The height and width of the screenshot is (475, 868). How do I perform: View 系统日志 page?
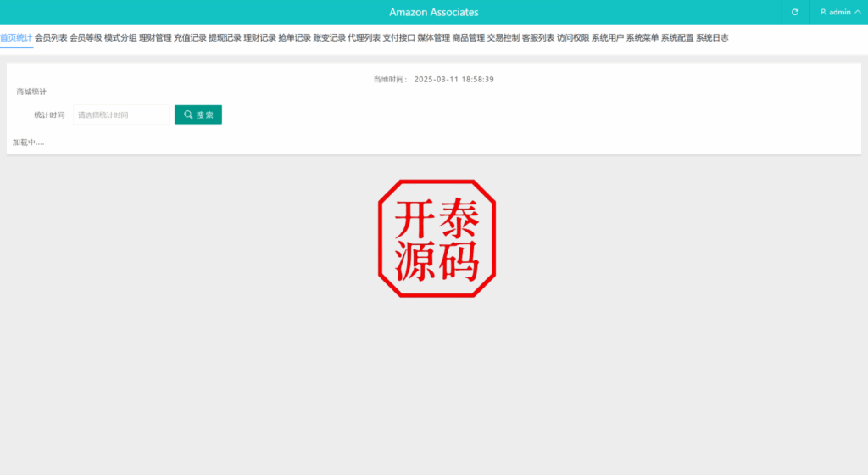coord(712,37)
